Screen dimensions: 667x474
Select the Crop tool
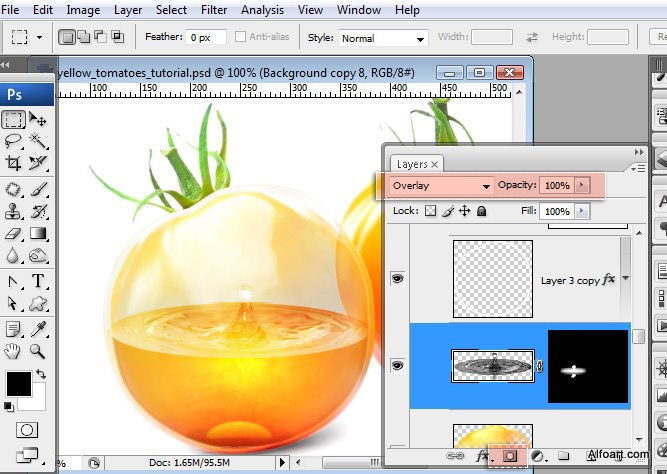point(13,163)
